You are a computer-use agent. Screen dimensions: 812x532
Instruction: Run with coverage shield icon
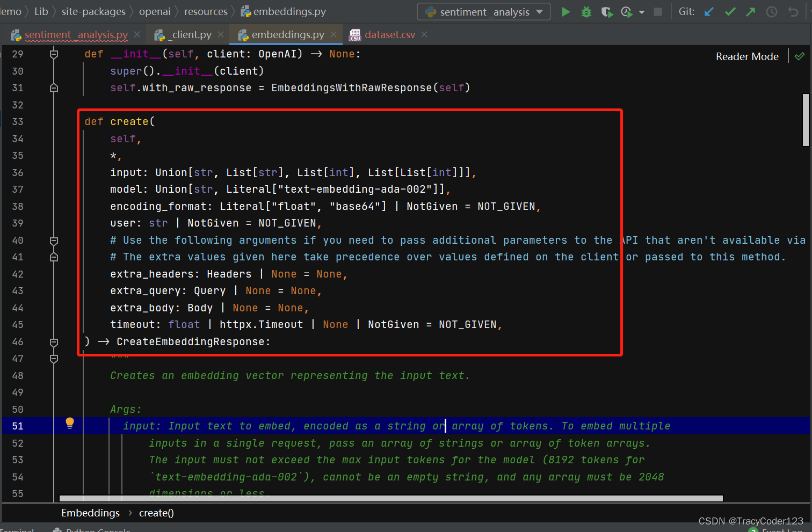(607, 12)
